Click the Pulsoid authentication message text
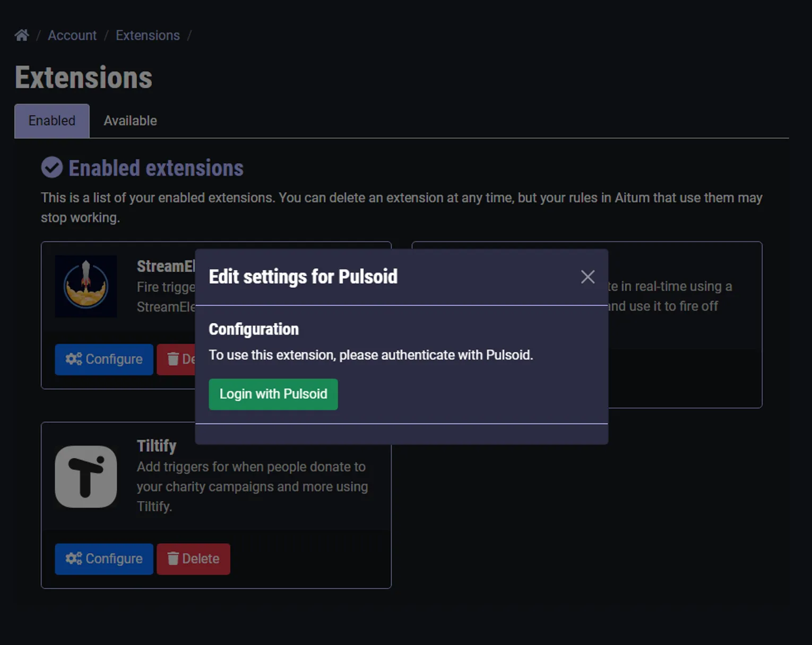The width and height of the screenshot is (812, 645). (x=371, y=355)
